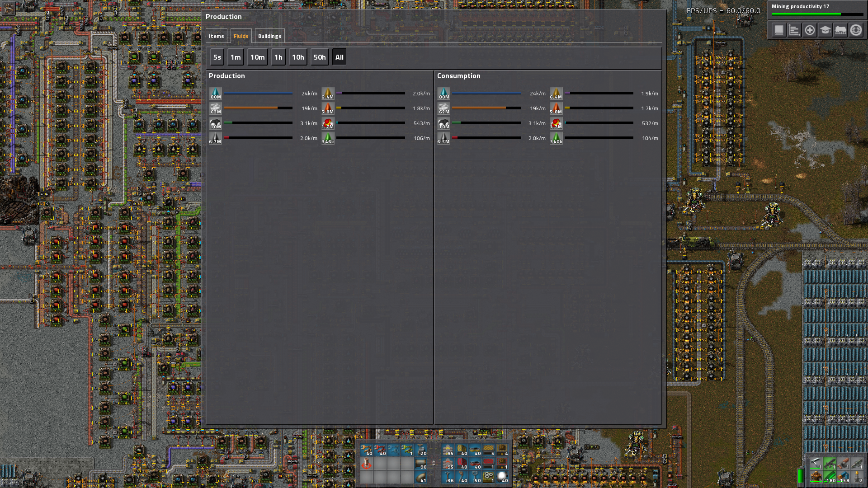This screenshot has width=868, height=488.
Task: Click sulfuric acid icon 1.7M in Production
Action: (328, 123)
